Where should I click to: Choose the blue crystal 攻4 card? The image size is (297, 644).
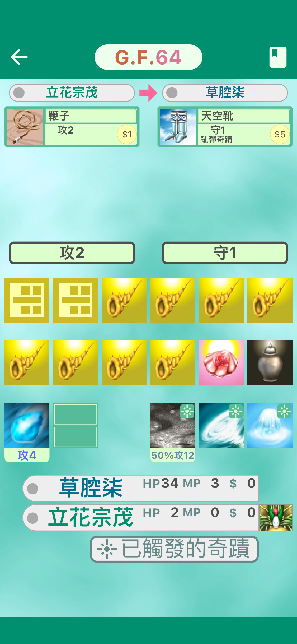pyautogui.click(x=27, y=432)
